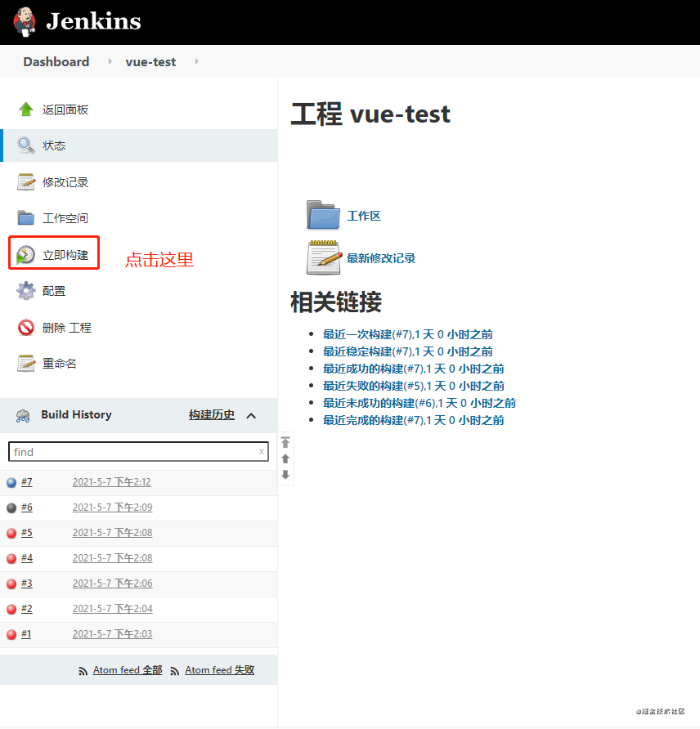Open timestamp 2021-5-7 下午2:12
Image resolution: width=700 pixels, height=729 pixels.
pyautogui.click(x=112, y=482)
